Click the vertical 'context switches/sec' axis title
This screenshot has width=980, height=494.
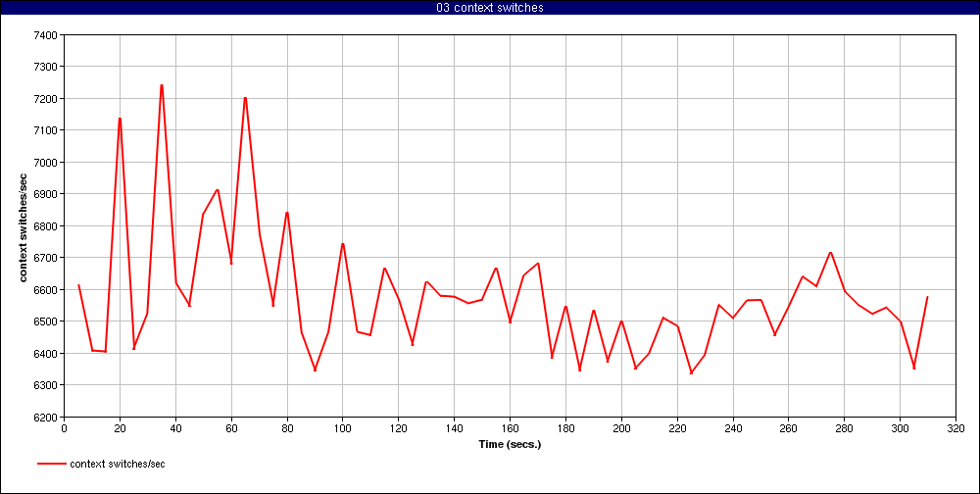tap(24, 225)
